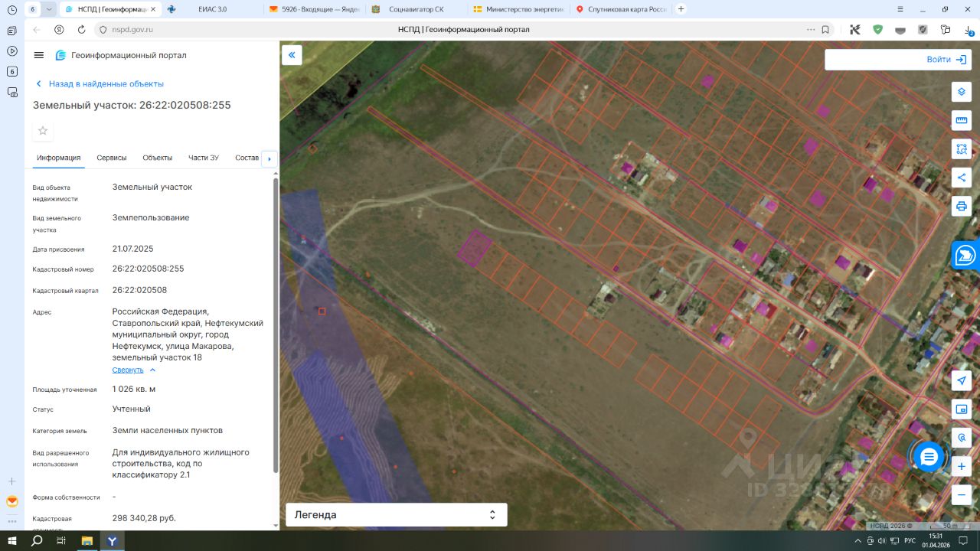Open the round blue chat support button
This screenshot has width=980, height=551.
(x=929, y=457)
